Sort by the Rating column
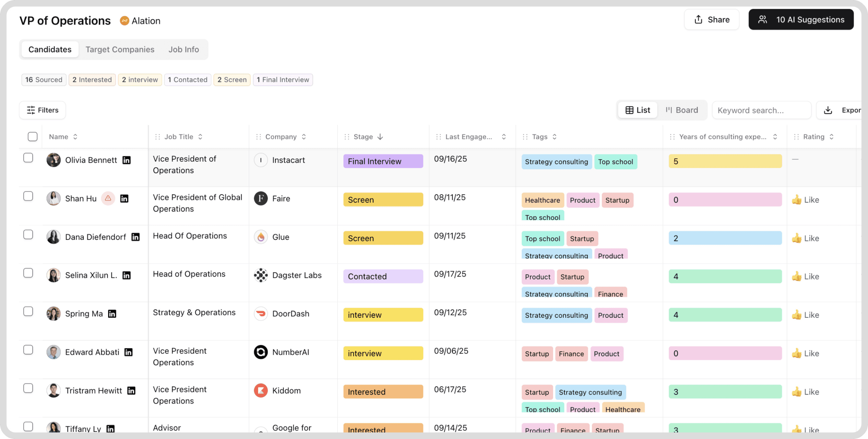Viewport: 868px width, 439px height. 831,137
